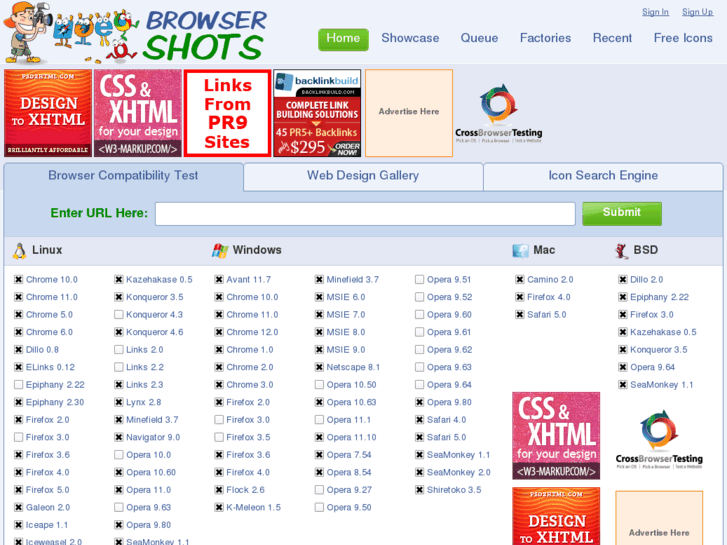Click the Flock 2.6 link

[245, 490]
